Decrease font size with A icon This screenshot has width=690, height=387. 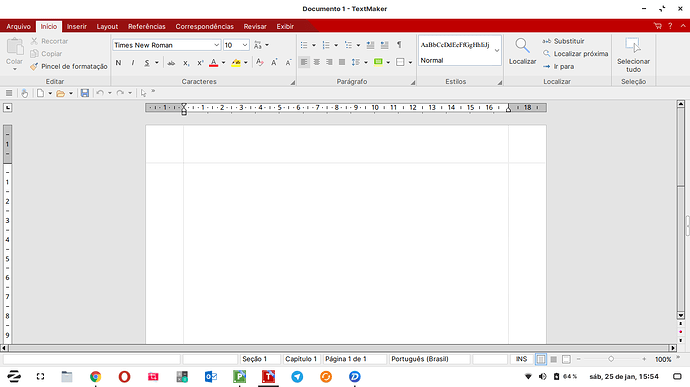pos(288,63)
